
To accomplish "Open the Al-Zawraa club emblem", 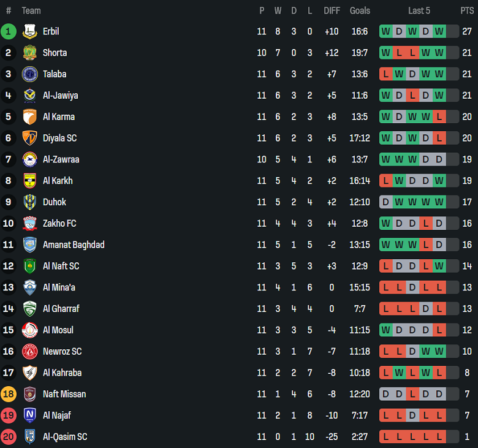I will 30,159.
